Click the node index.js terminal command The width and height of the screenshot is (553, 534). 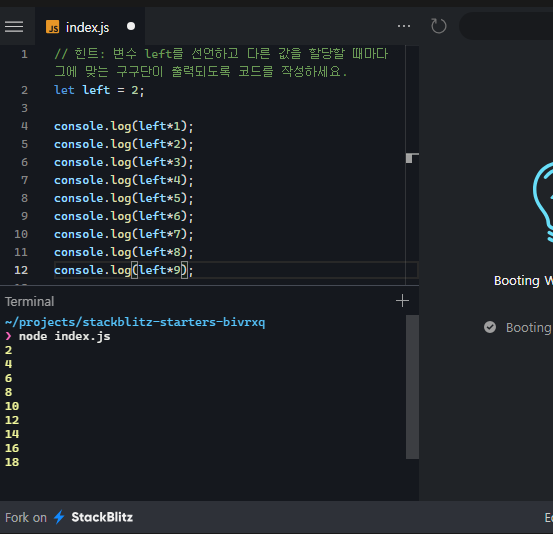(65, 336)
